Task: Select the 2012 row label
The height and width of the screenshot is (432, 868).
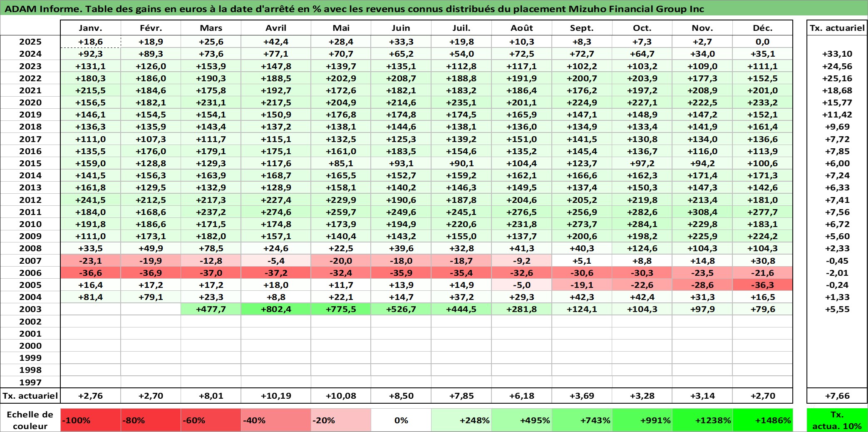Action: pyautogui.click(x=30, y=200)
